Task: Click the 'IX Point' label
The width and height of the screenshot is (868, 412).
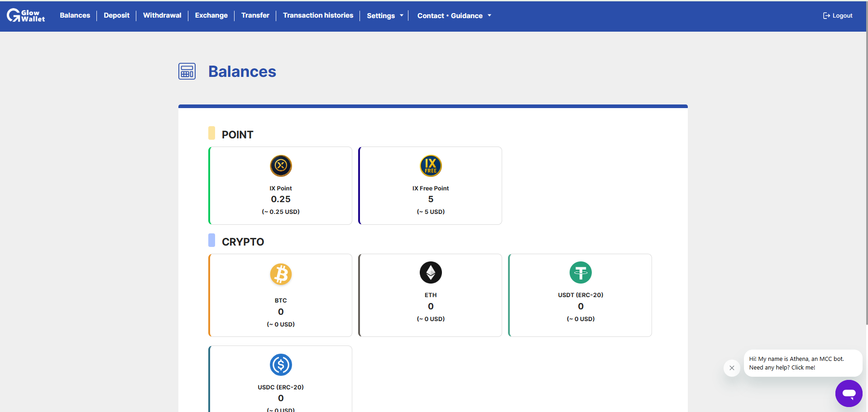Action: (x=281, y=188)
